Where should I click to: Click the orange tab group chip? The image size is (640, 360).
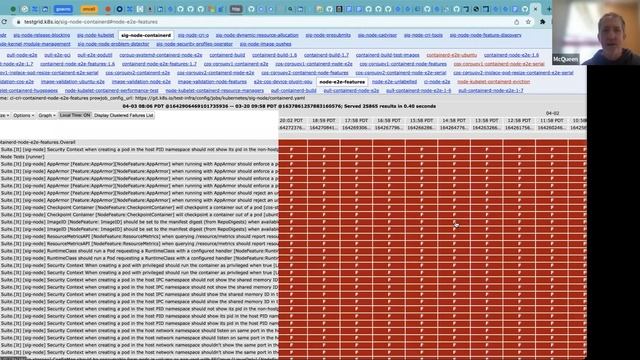tap(89, 9)
